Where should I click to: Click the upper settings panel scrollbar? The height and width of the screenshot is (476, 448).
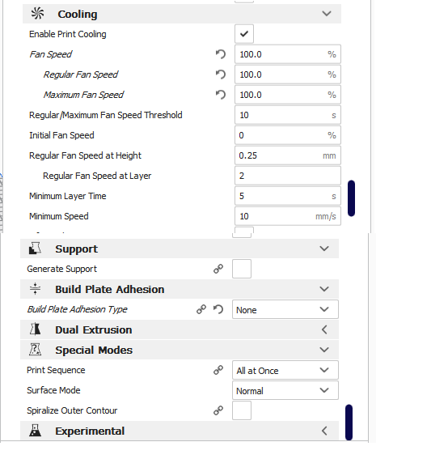(x=351, y=198)
